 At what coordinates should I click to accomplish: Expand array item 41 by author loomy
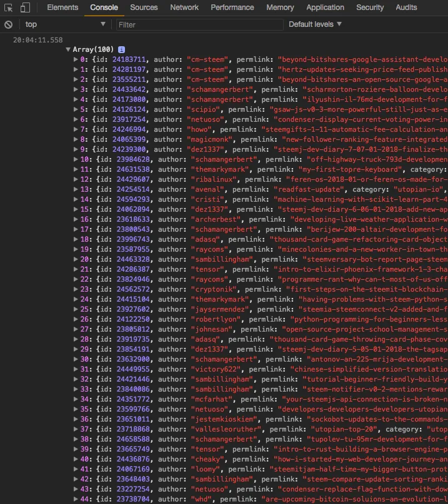[76, 469]
